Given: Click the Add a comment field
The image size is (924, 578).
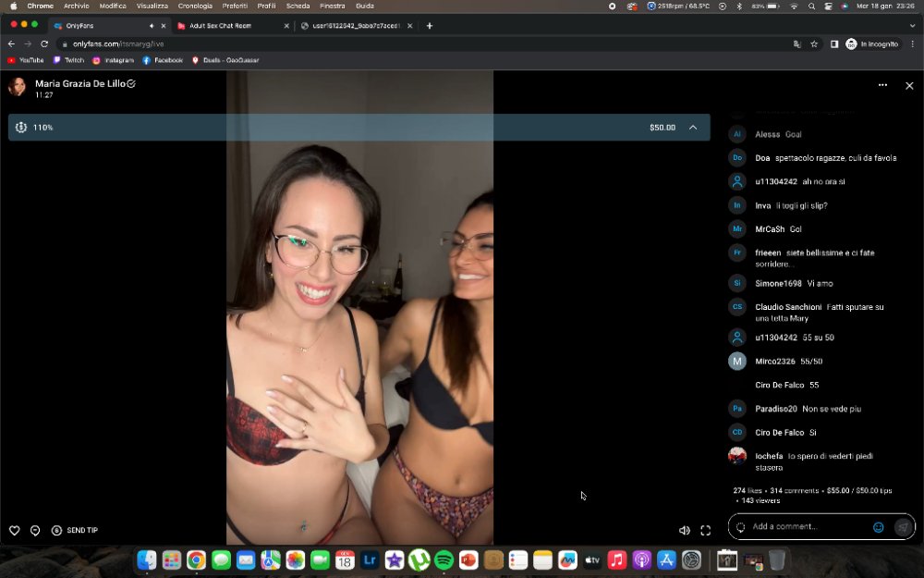Looking at the screenshot, I should pos(808,527).
